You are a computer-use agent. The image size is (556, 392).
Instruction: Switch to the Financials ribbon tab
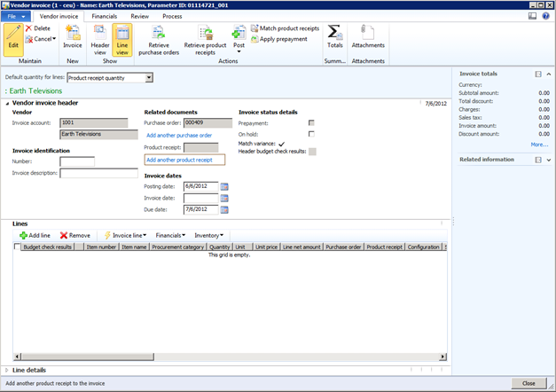click(x=104, y=16)
